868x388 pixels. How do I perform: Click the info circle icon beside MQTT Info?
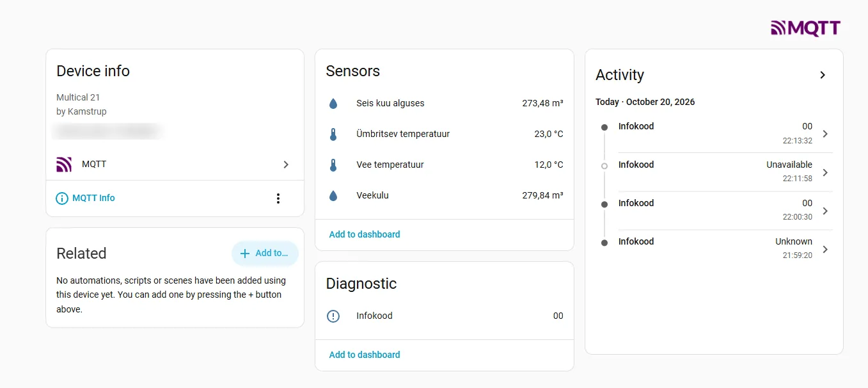(62, 198)
